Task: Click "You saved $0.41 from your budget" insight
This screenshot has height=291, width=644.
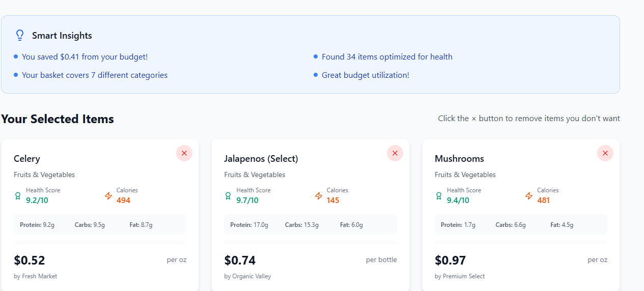Action: [x=85, y=57]
